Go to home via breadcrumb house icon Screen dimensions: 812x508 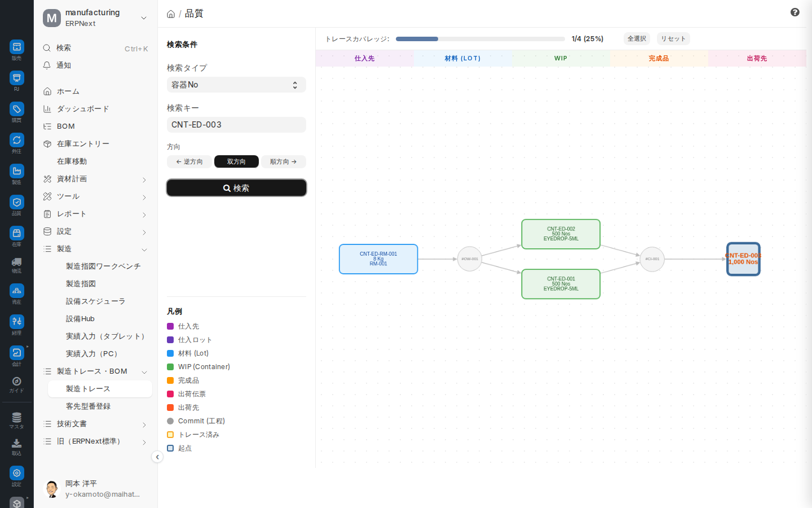pyautogui.click(x=171, y=14)
